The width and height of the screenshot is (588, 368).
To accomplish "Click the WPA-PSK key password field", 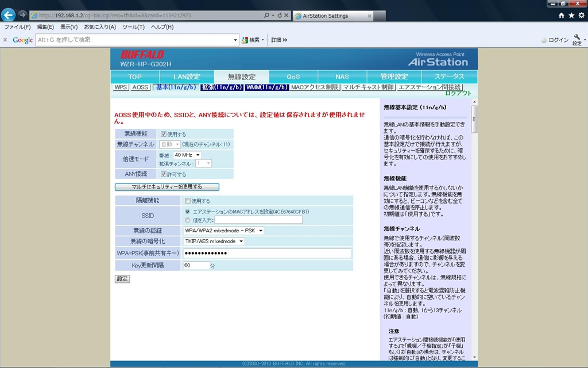I will click(267, 253).
